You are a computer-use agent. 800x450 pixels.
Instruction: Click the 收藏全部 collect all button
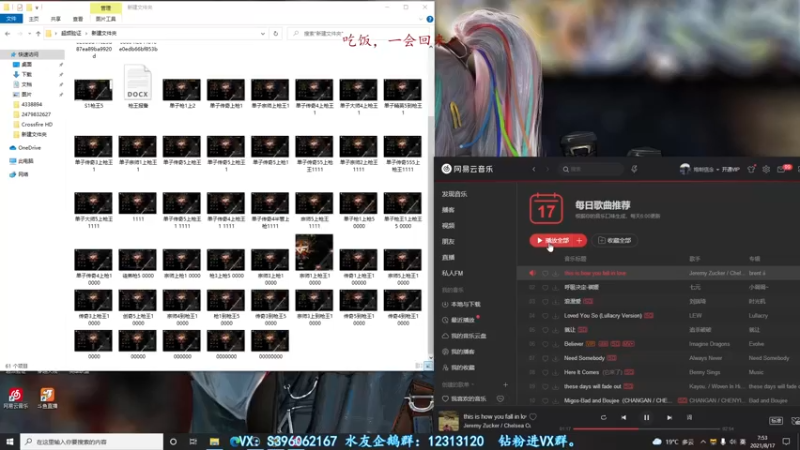coord(614,240)
